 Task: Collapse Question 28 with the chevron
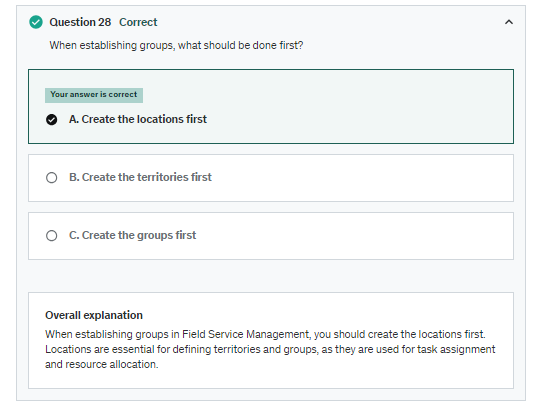pos(509,22)
